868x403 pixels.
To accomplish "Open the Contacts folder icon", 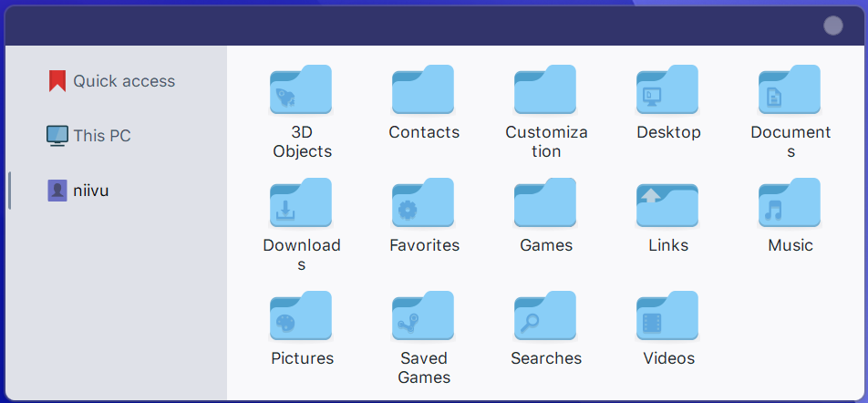I will click(x=423, y=90).
